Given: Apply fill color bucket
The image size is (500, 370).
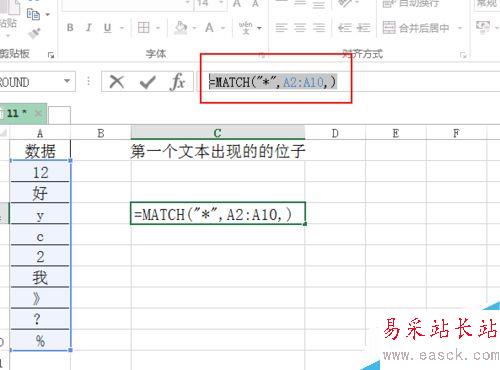Looking at the screenshot, I should point(181,28).
